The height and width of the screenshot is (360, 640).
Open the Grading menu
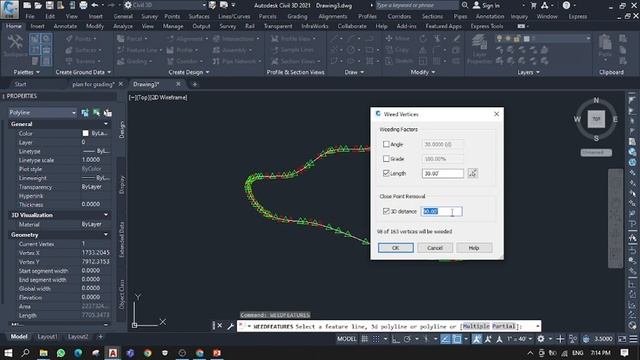click(297, 16)
